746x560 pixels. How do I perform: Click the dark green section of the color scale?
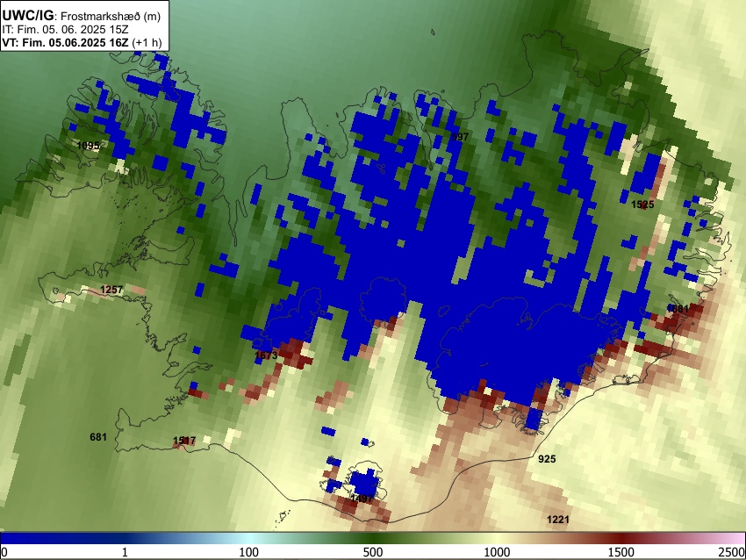click(373, 538)
